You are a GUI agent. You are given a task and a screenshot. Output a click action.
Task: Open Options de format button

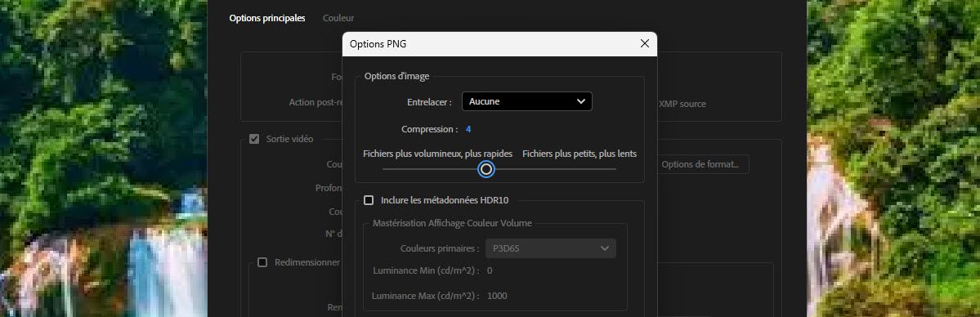coord(700,164)
